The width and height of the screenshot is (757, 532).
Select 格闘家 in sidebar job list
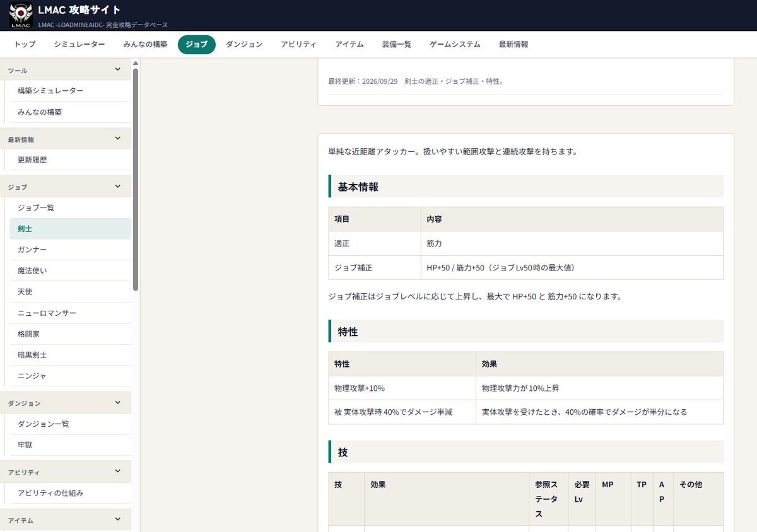(71, 334)
